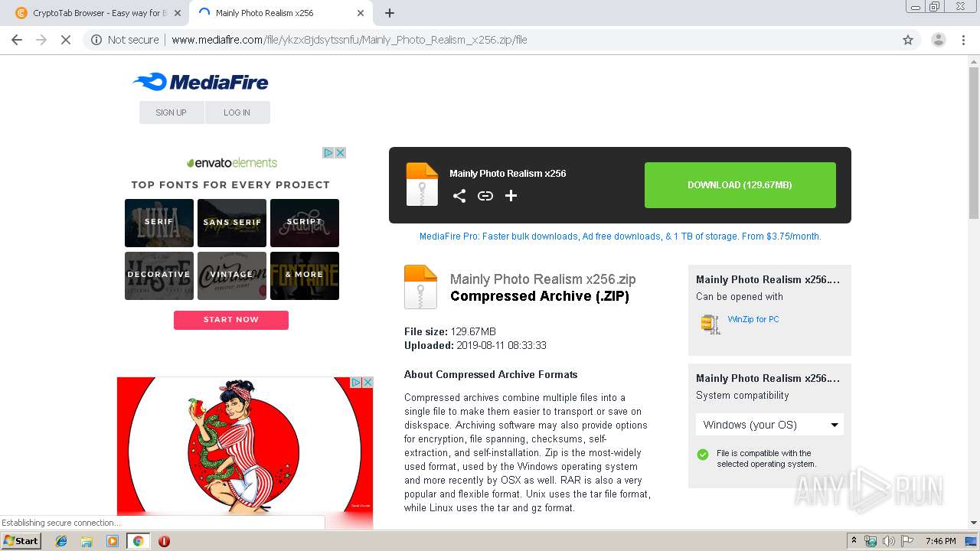This screenshot has width=980, height=551.
Task: Click the AdChoices icon on the Envato ad
Action: pos(328,153)
